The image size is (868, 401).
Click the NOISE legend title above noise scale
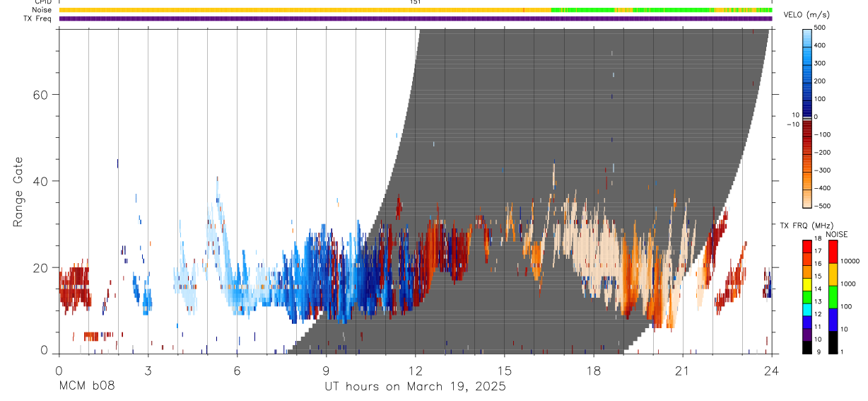pyautogui.click(x=836, y=234)
